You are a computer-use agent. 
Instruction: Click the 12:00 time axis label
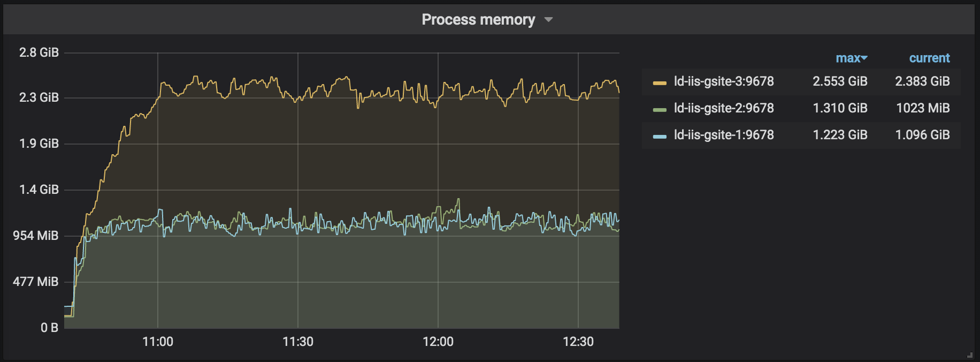coord(438,342)
